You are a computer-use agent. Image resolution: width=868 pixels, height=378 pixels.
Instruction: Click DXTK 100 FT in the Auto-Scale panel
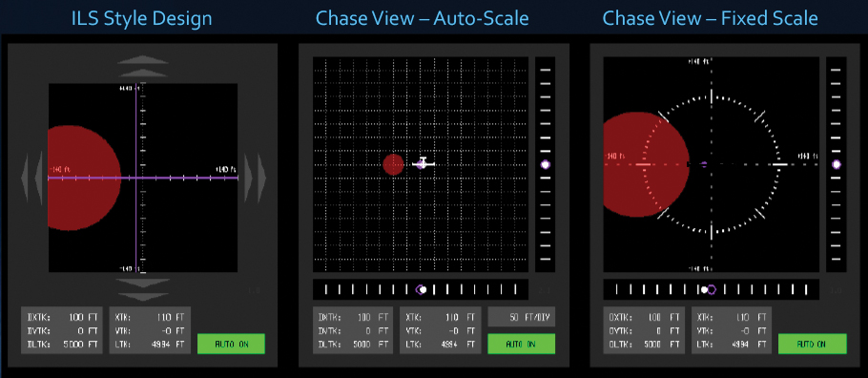pos(353,318)
